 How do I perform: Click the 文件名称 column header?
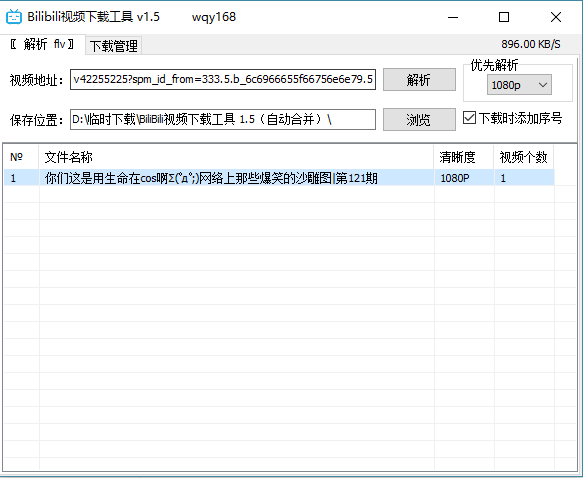(236, 157)
